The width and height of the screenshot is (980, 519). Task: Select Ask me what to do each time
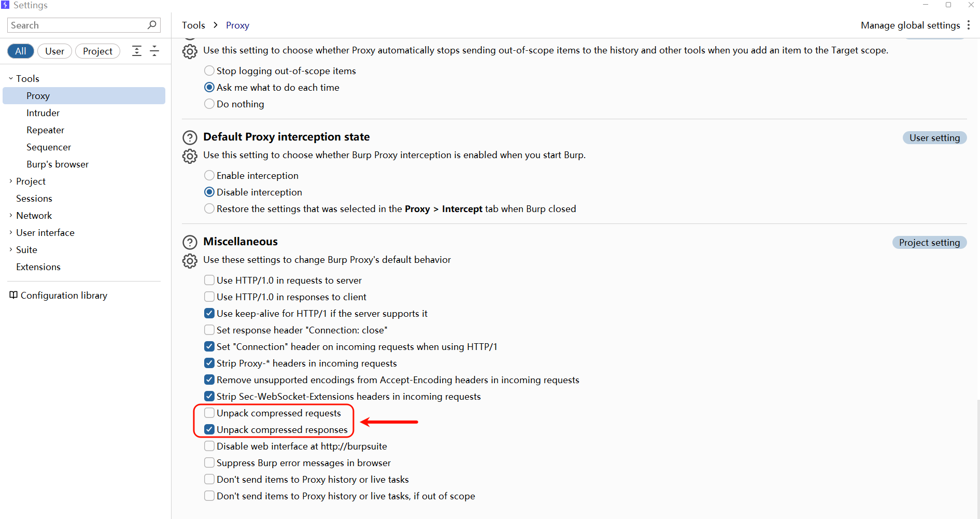pyautogui.click(x=209, y=87)
